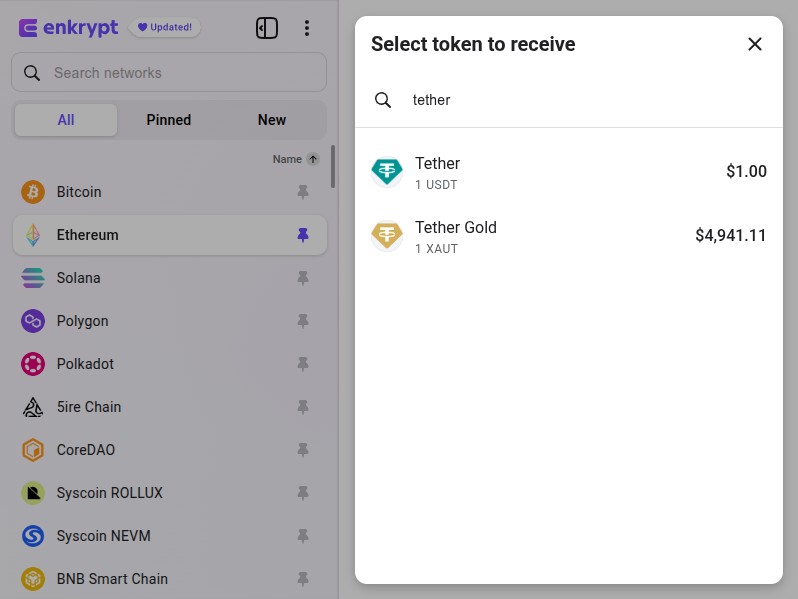Click the magnifier icon in token search
The width and height of the screenshot is (798, 599).
383,100
